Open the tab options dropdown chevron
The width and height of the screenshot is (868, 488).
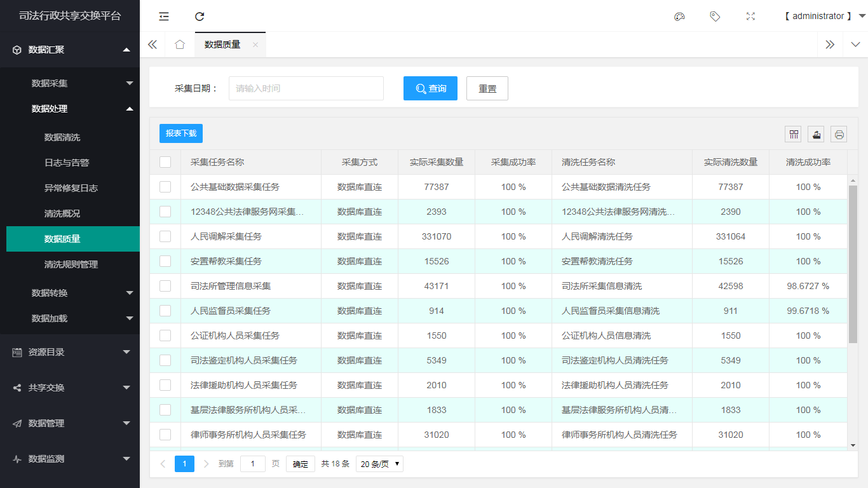coord(855,44)
